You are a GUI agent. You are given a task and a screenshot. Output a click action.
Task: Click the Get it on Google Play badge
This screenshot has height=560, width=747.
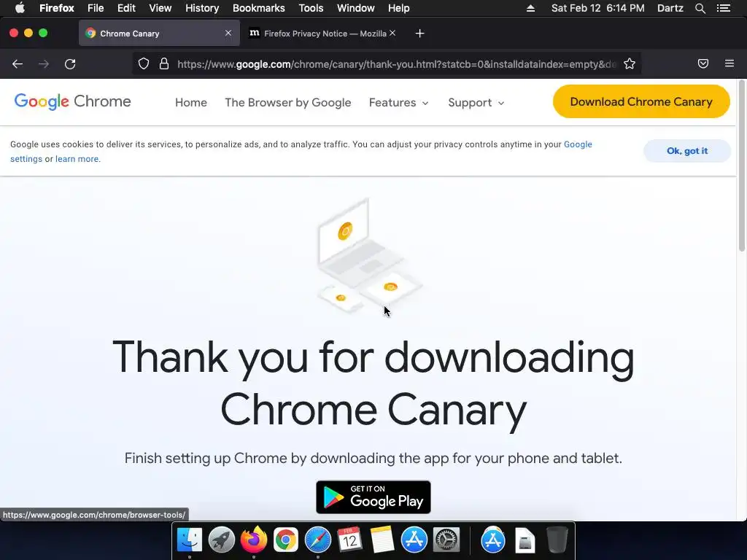pyautogui.click(x=373, y=497)
